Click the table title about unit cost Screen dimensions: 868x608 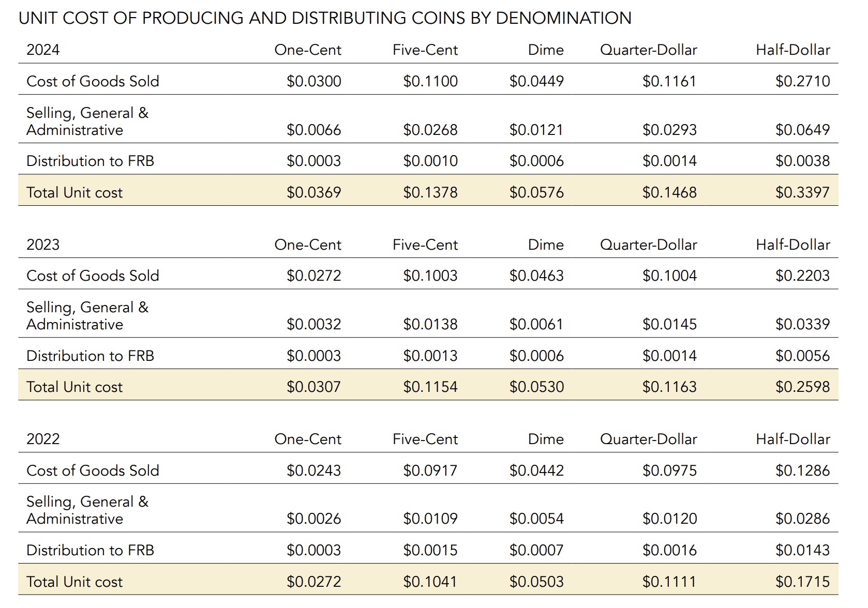click(325, 18)
